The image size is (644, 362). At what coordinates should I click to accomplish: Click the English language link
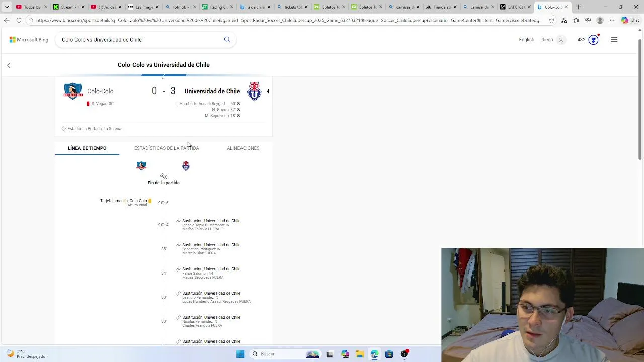click(526, 40)
